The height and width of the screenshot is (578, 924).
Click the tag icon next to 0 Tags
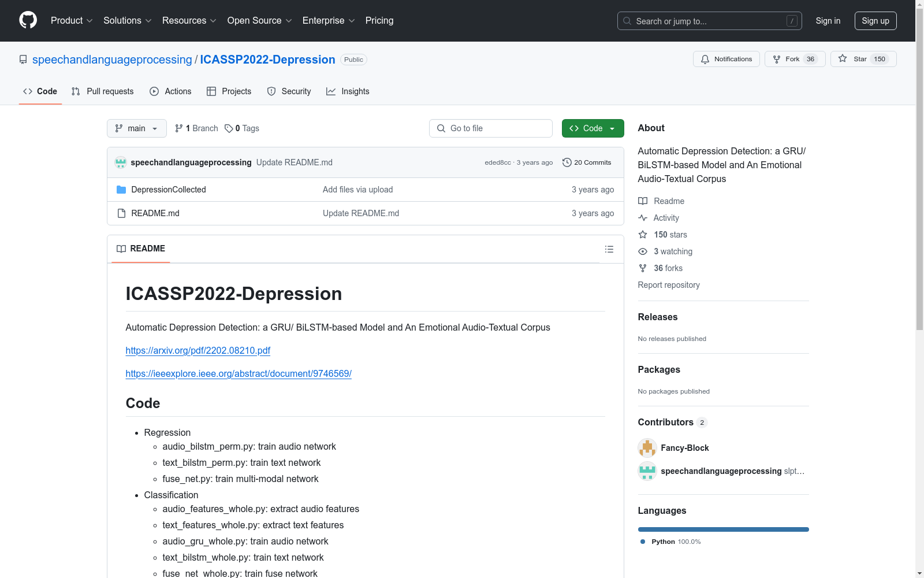pos(229,128)
